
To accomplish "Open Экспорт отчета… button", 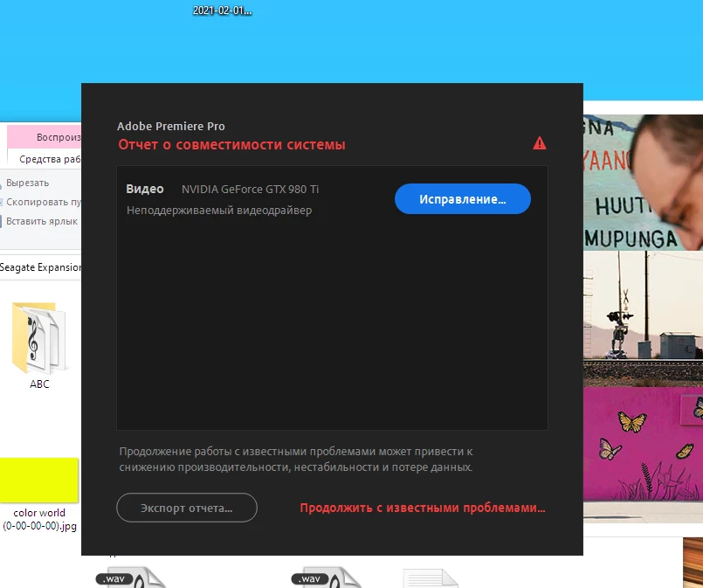I will coord(187,508).
